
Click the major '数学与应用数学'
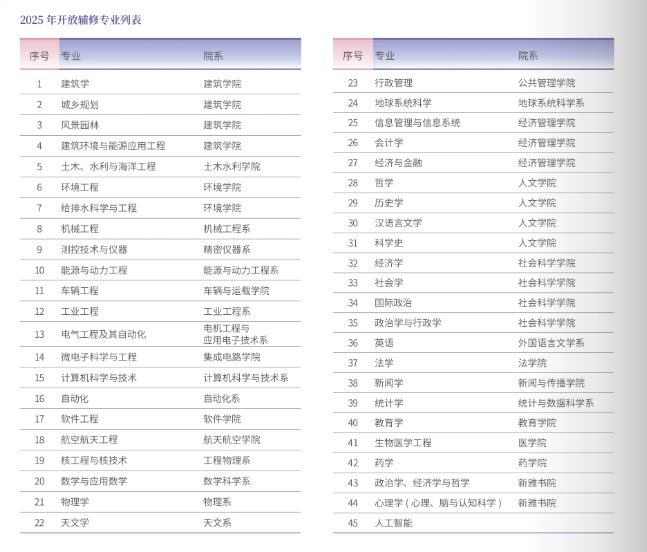94,481
